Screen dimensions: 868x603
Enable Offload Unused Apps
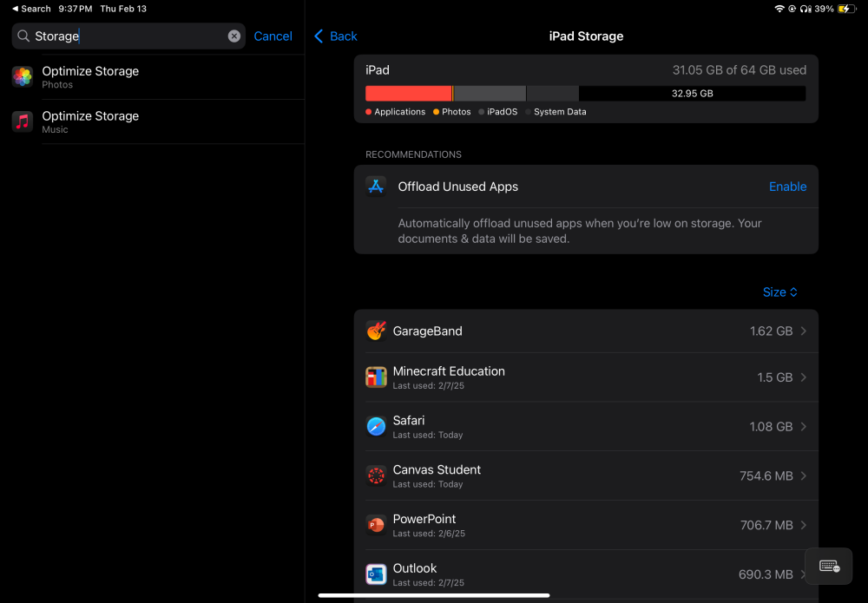[x=787, y=187]
